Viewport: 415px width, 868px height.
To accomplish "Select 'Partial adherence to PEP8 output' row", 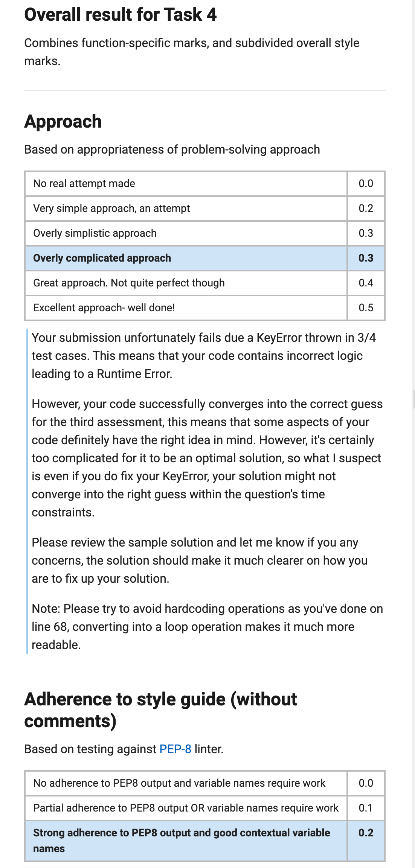I will tap(205, 808).
